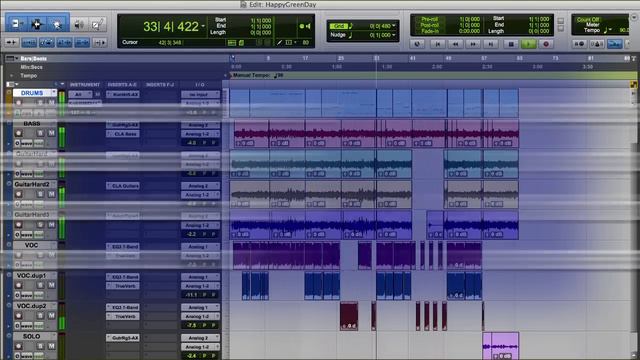Solo the BASS track

point(40,133)
